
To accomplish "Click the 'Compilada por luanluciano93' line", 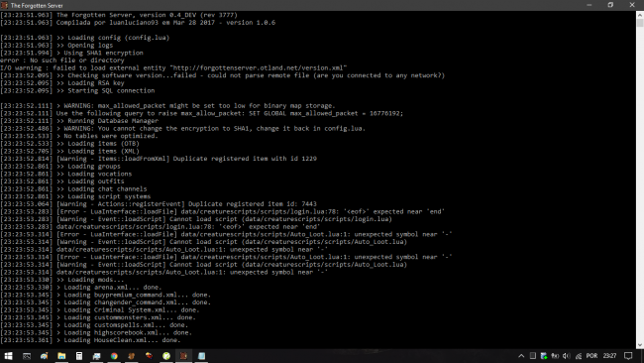I will [x=138, y=23].
